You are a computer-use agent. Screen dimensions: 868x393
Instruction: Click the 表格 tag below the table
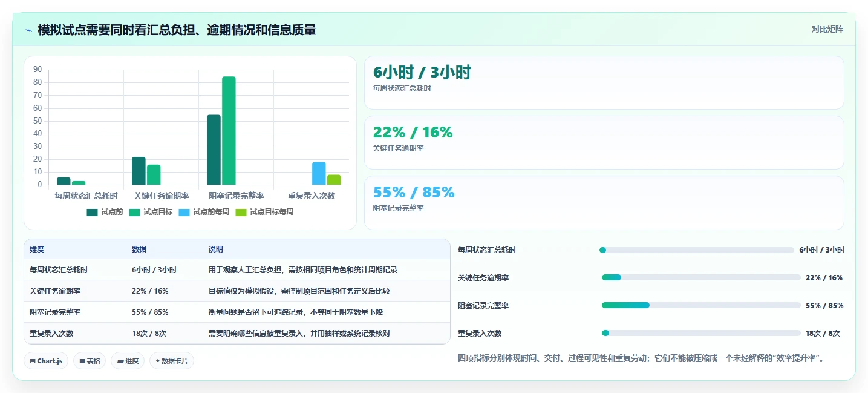[x=90, y=361]
